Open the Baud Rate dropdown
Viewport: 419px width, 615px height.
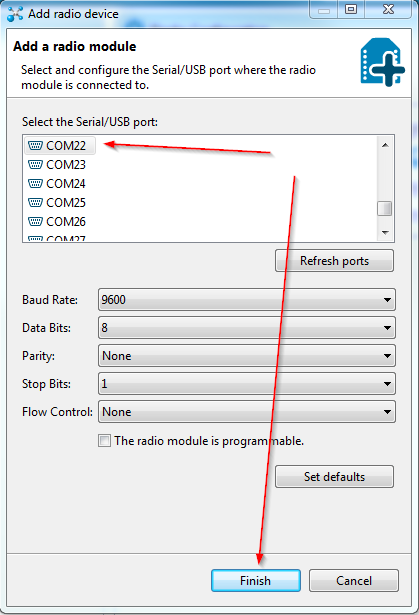click(247, 300)
